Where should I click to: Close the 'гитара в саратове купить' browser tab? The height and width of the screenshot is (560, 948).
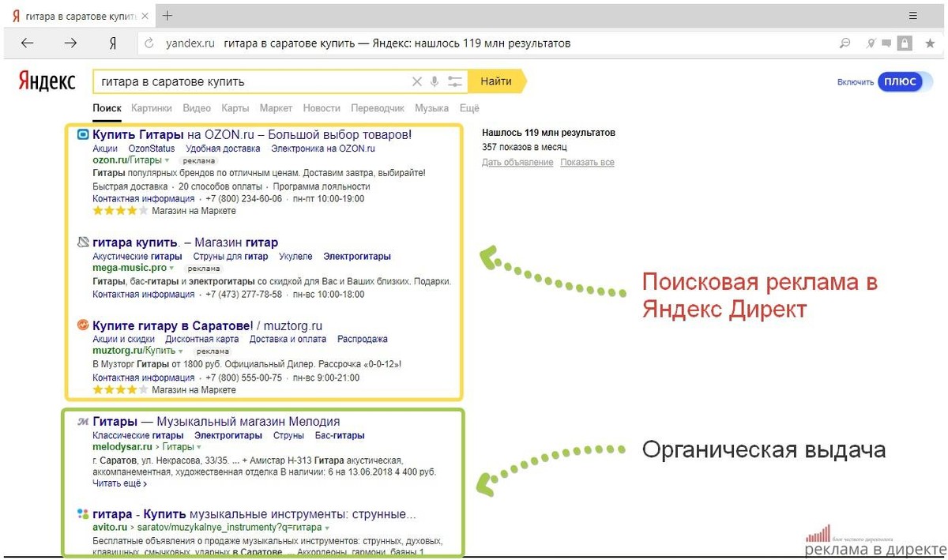click(x=145, y=16)
